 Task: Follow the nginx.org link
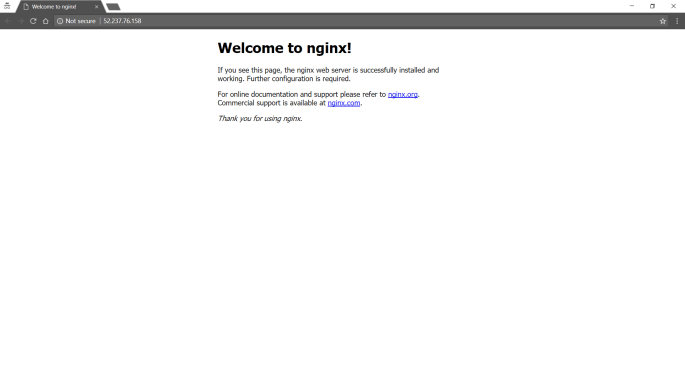click(x=403, y=94)
